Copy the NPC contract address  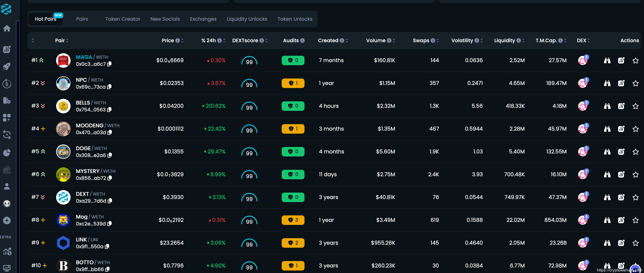click(x=109, y=87)
